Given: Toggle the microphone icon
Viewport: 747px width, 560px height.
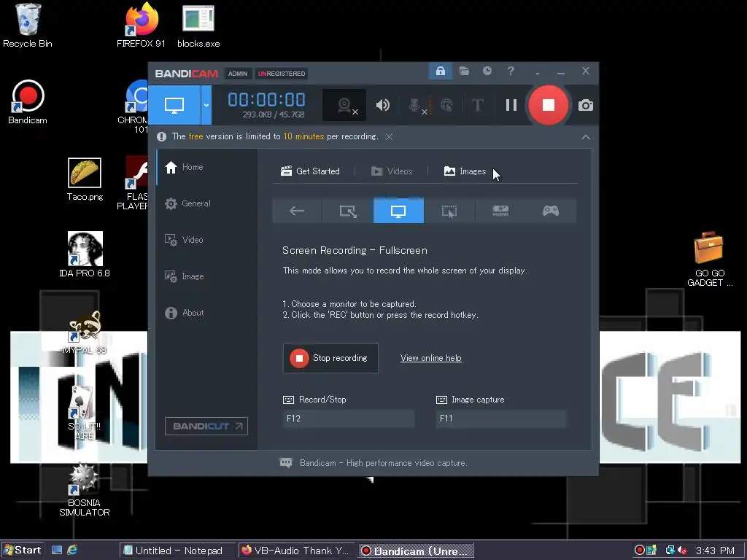Looking at the screenshot, I should (x=417, y=105).
